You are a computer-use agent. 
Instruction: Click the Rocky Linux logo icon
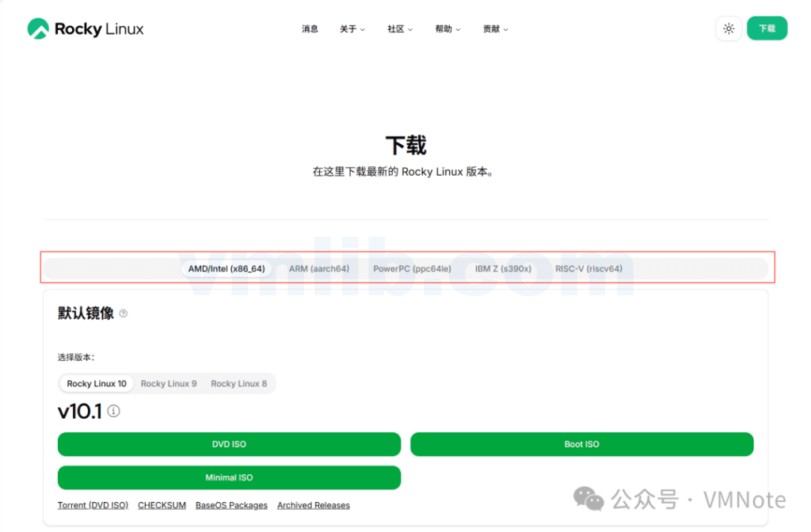38,29
